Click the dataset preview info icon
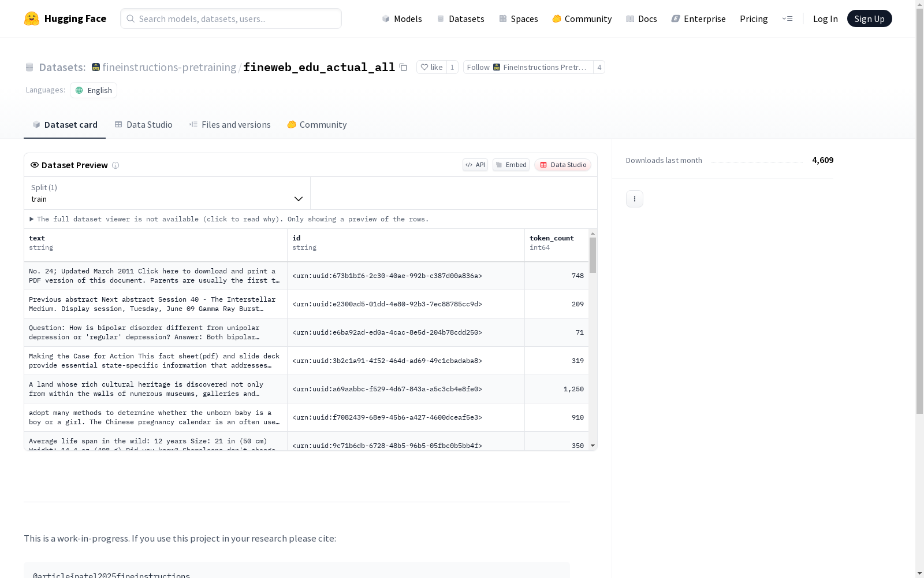Image resolution: width=924 pixels, height=578 pixels. click(115, 165)
